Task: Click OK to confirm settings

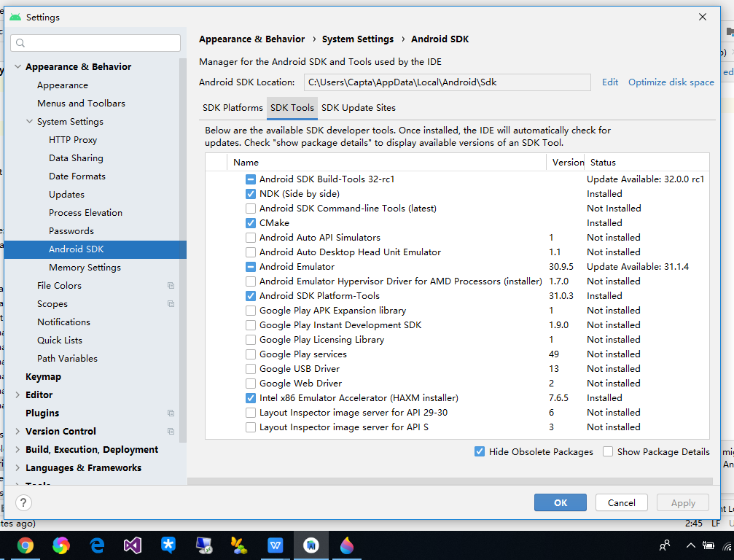Action: (561, 503)
